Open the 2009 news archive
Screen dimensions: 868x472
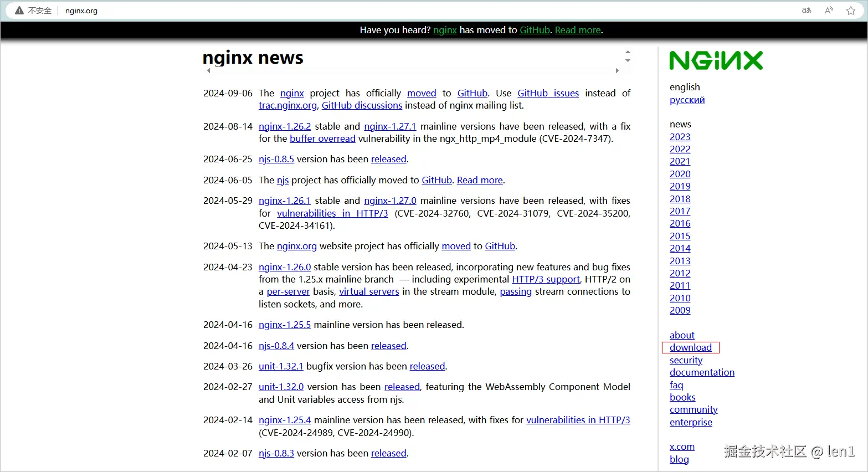680,310
